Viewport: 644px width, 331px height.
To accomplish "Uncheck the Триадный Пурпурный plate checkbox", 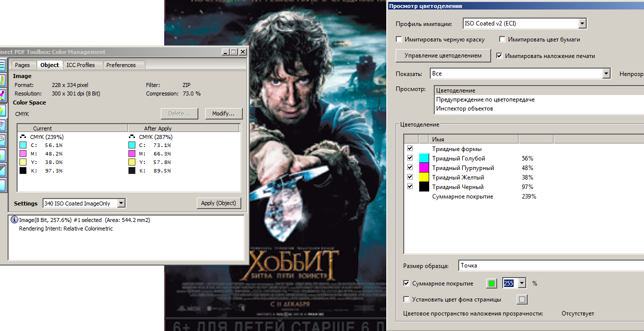I will [x=410, y=168].
